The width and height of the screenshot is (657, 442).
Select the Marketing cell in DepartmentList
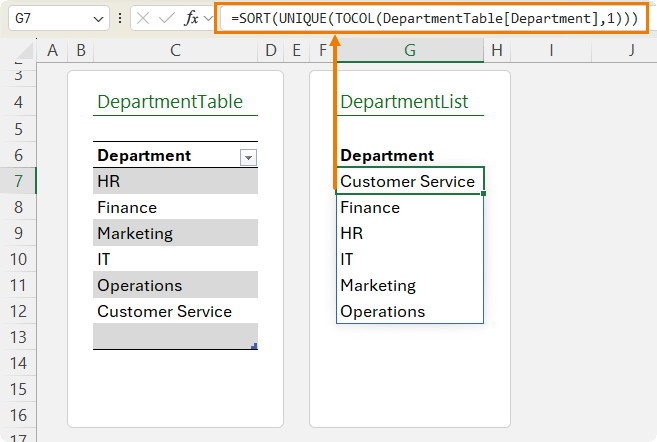[x=410, y=285]
